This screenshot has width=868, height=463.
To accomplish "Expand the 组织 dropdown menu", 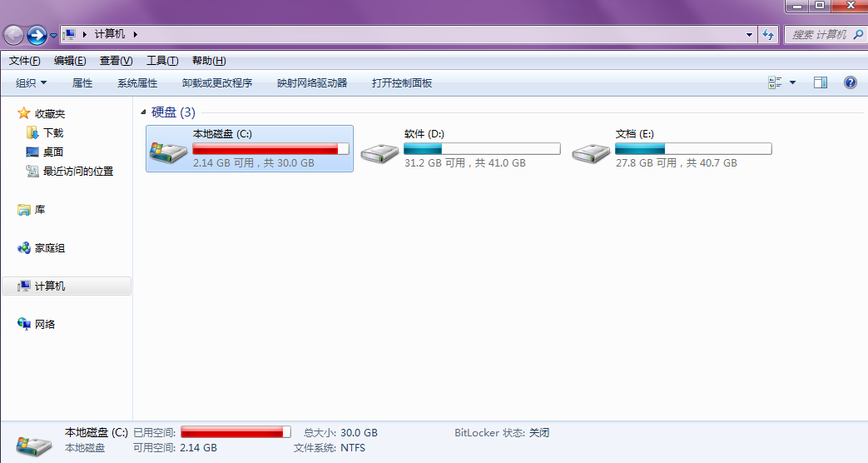I will (31, 83).
